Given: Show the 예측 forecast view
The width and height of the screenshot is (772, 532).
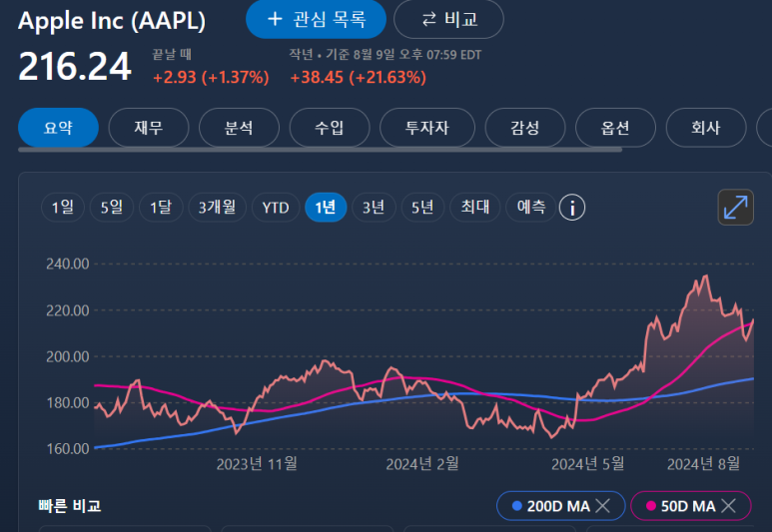Looking at the screenshot, I should [531, 208].
